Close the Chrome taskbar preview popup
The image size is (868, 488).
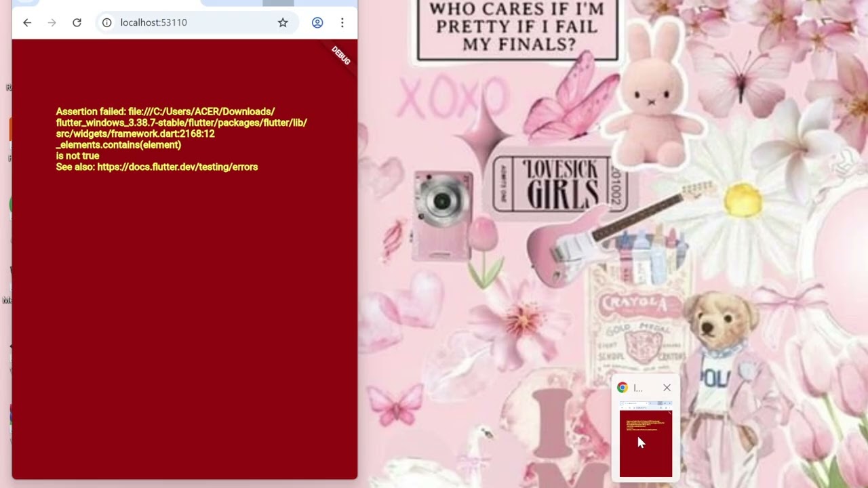tap(667, 388)
